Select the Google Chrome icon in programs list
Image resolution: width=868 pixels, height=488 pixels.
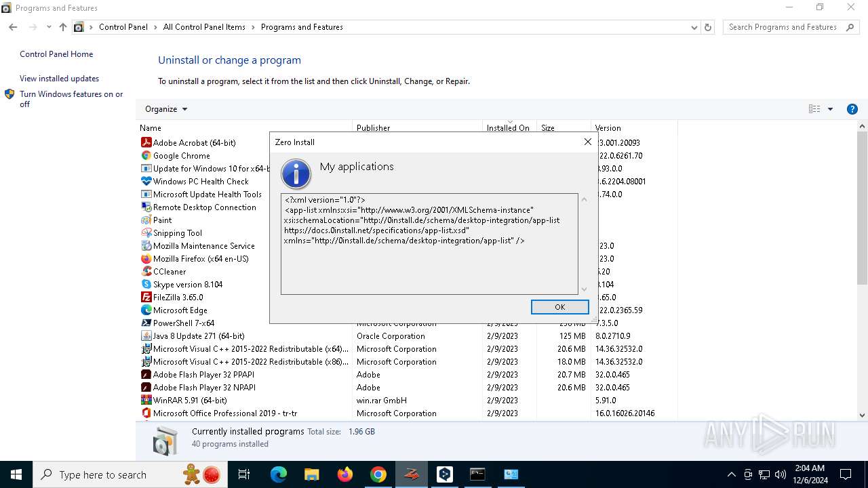click(x=146, y=155)
